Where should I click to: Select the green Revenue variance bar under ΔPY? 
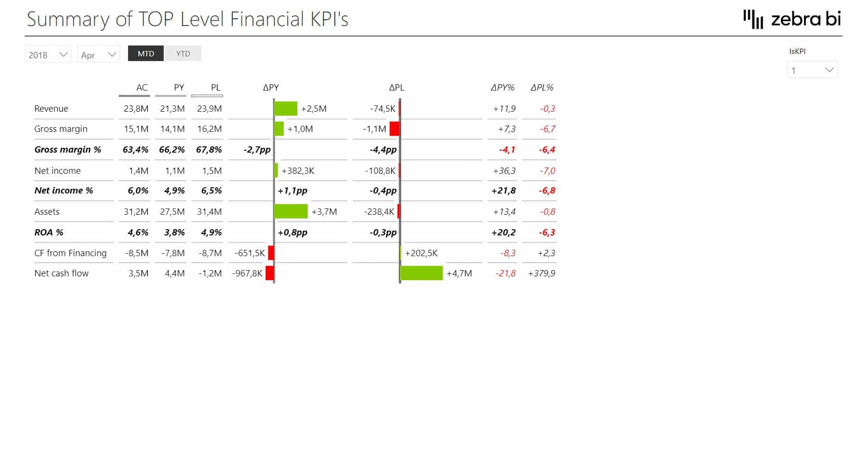coord(286,108)
